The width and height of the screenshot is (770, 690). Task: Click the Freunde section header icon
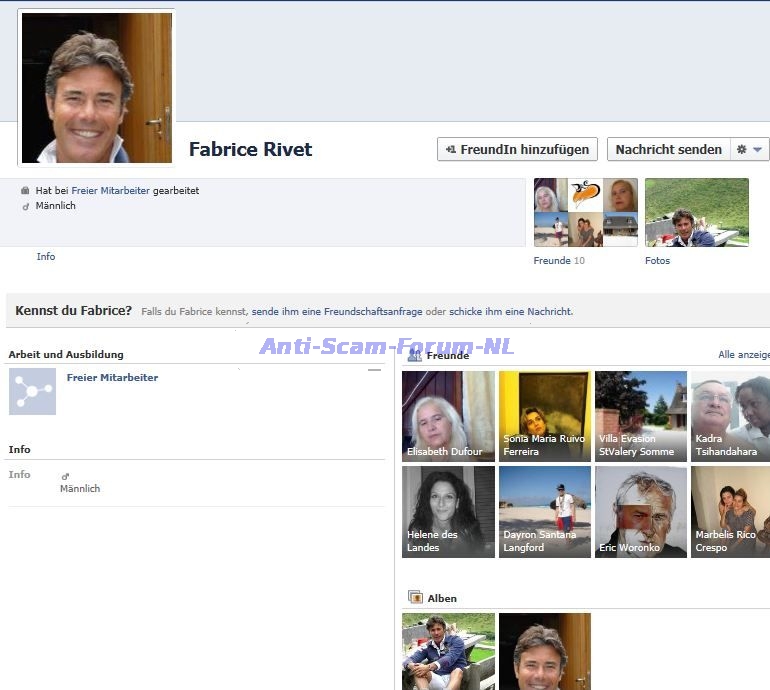tap(414, 355)
